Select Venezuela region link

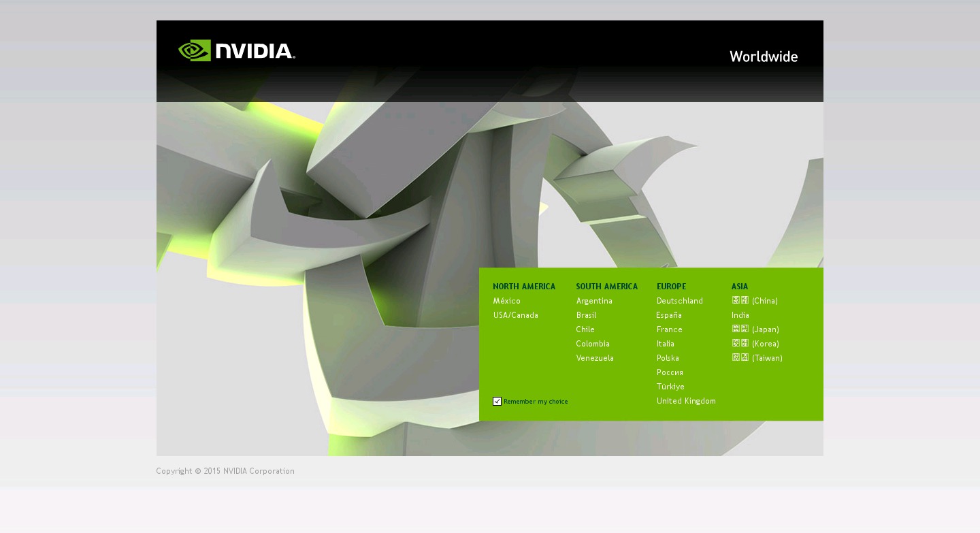[x=594, y=358]
